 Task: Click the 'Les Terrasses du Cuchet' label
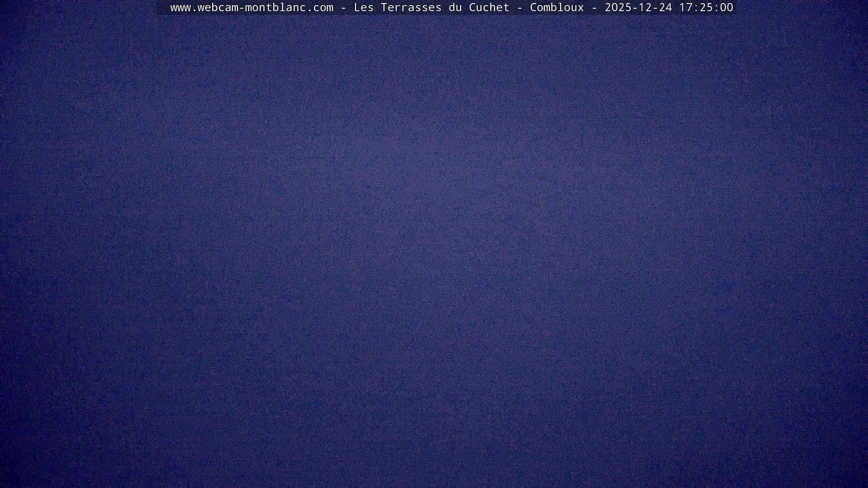pos(431,7)
